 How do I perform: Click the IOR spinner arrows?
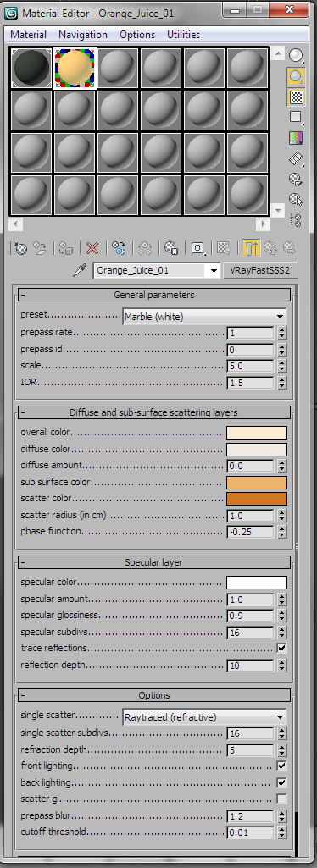(x=282, y=383)
